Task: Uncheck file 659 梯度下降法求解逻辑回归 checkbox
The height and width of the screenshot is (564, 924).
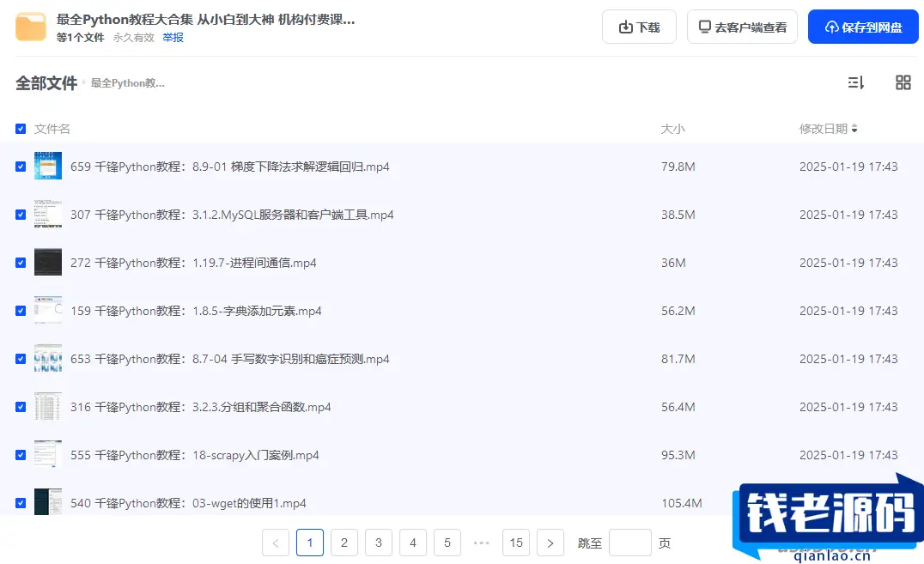Action: pos(21,167)
